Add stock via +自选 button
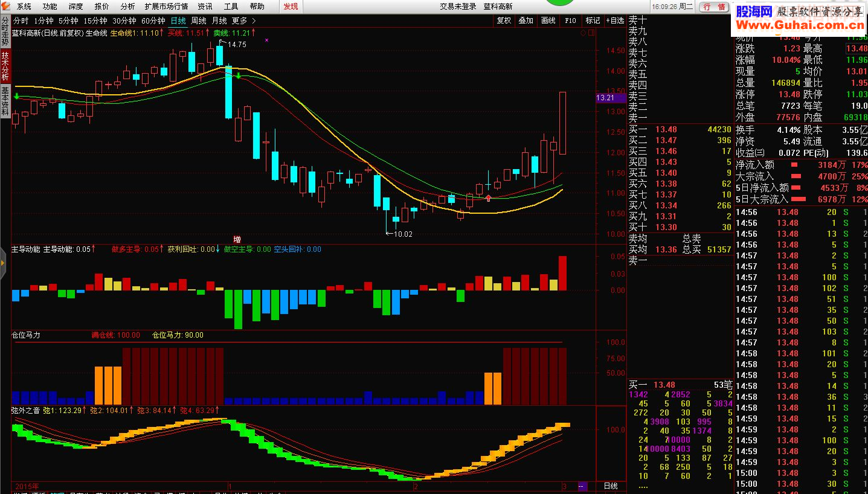The height and width of the screenshot is (494, 868). (x=615, y=21)
